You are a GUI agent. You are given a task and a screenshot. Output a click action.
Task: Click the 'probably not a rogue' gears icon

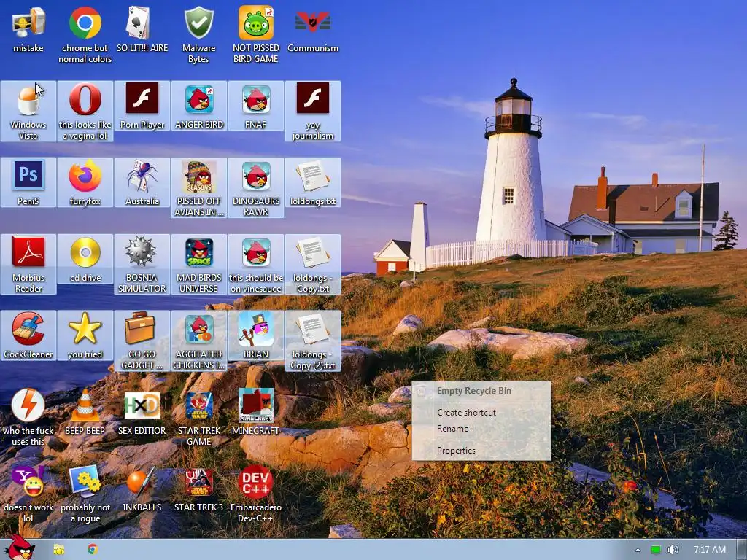click(85, 494)
